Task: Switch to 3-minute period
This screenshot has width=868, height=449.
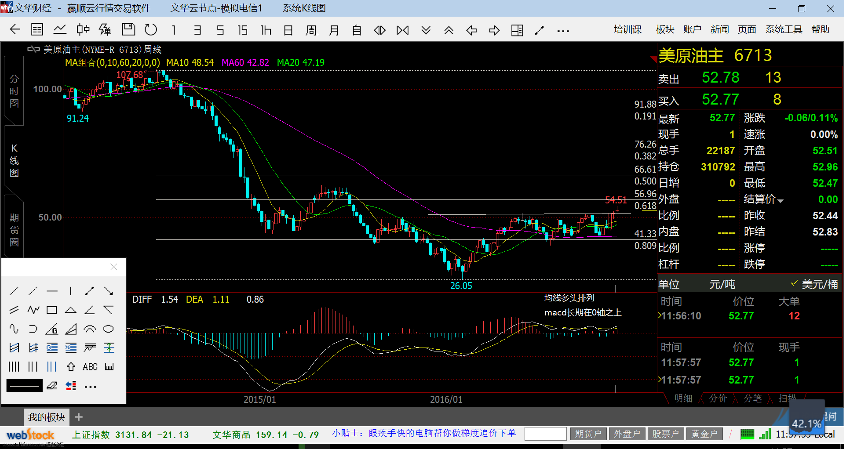Action: (x=197, y=30)
